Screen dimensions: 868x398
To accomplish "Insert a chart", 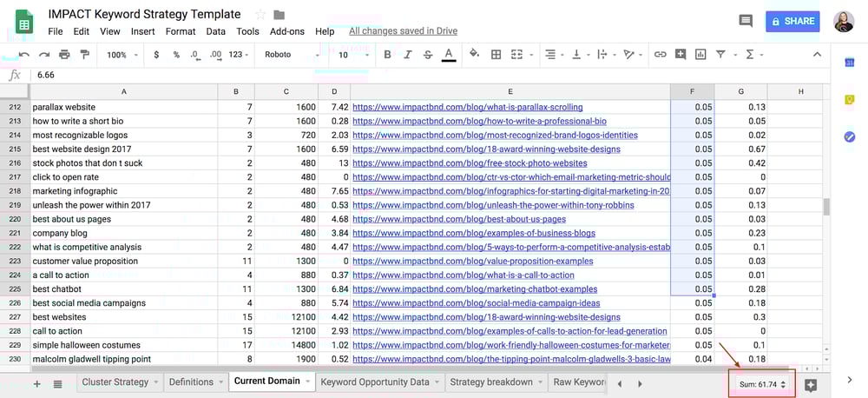I will tap(700, 55).
